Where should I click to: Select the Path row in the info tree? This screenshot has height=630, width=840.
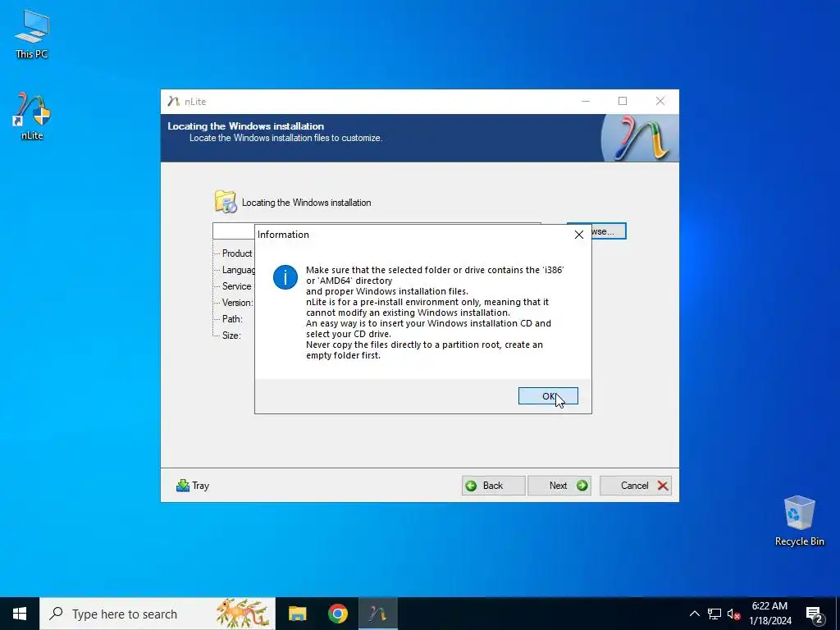coord(232,319)
